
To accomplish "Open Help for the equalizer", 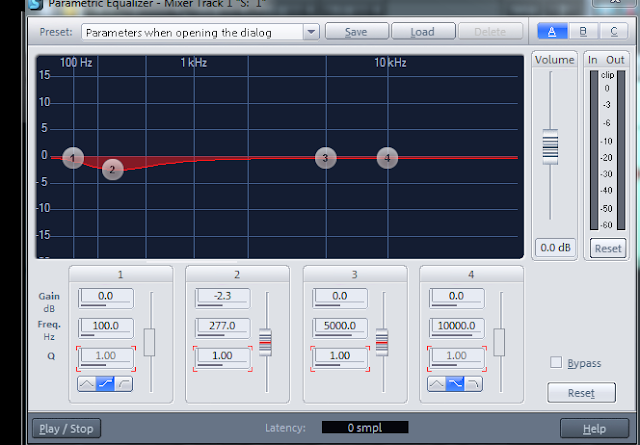I will tap(594, 429).
